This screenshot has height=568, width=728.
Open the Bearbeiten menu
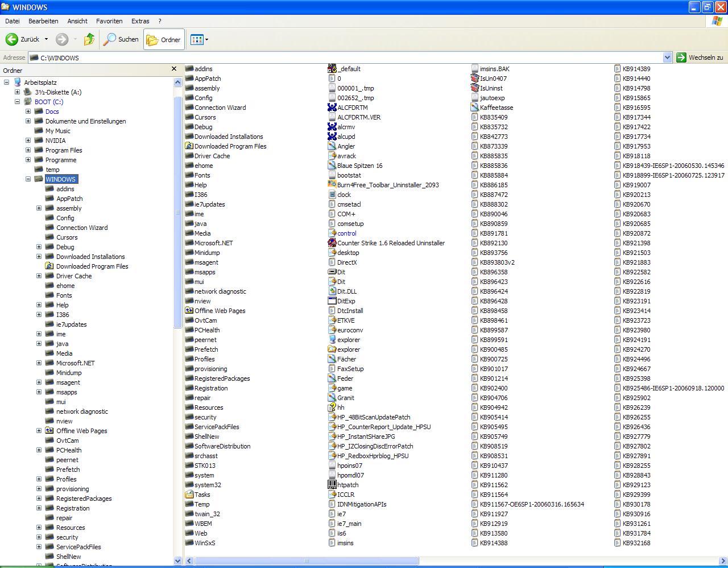click(43, 21)
